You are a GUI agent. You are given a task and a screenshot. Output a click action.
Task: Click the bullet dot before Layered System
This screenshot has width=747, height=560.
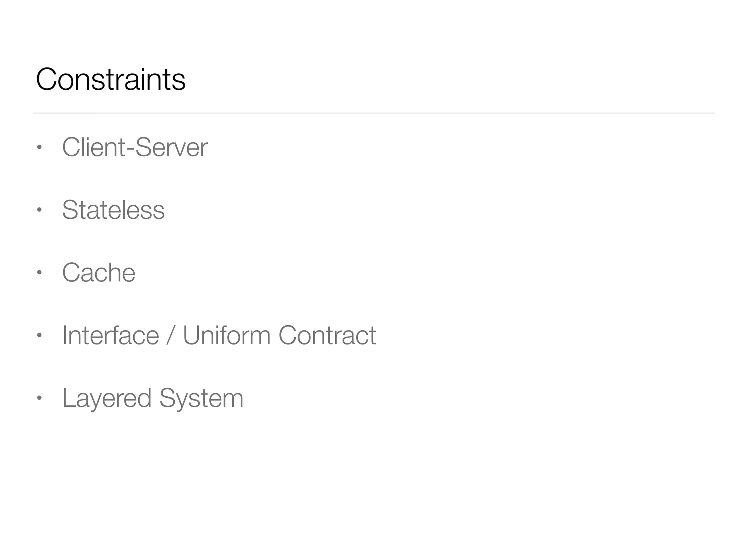click(x=39, y=398)
